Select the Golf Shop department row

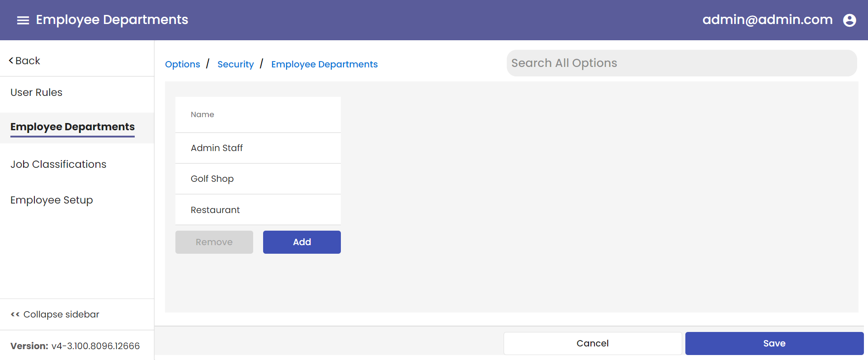258,179
